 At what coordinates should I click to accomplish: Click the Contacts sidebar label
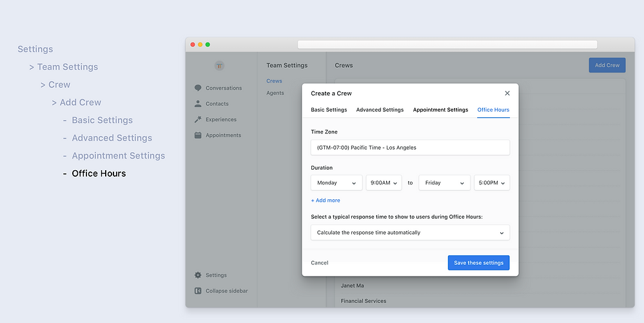[217, 104]
